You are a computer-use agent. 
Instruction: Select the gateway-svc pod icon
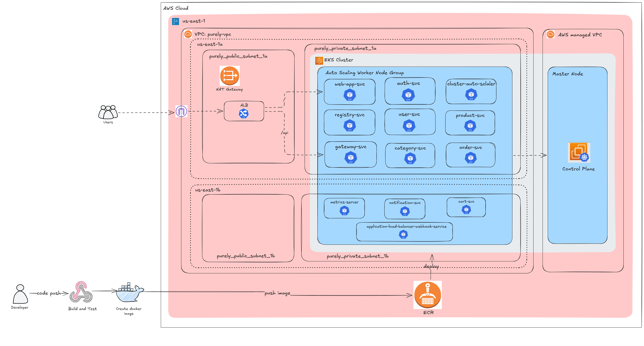351,158
